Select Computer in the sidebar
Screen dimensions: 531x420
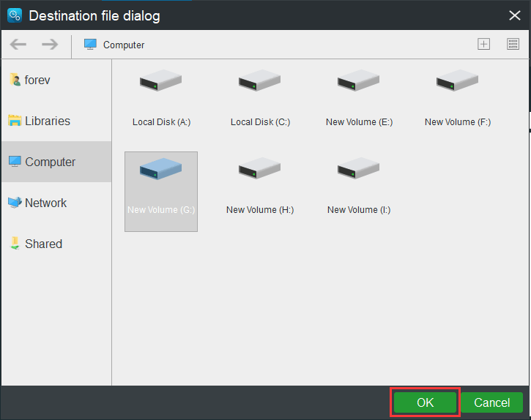56,162
